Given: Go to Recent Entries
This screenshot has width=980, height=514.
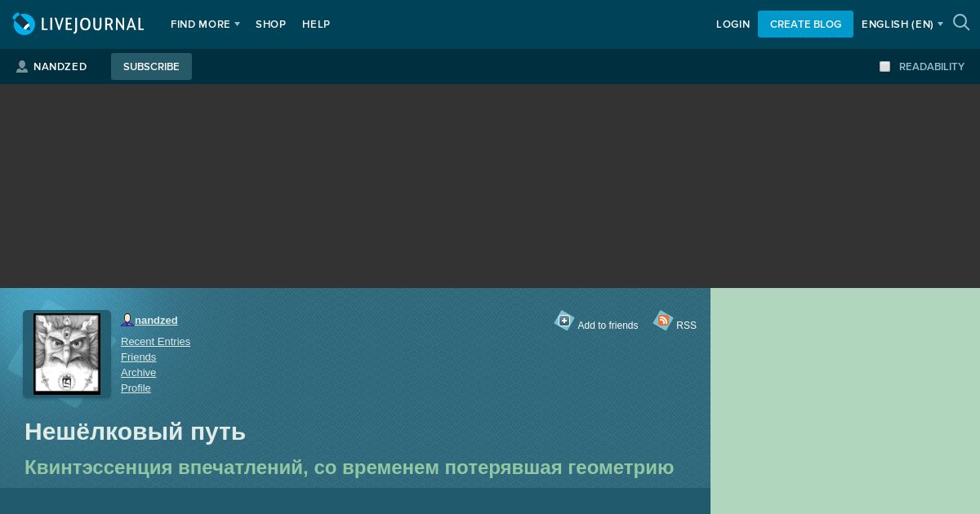Looking at the screenshot, I should click(x=155, y=342).
